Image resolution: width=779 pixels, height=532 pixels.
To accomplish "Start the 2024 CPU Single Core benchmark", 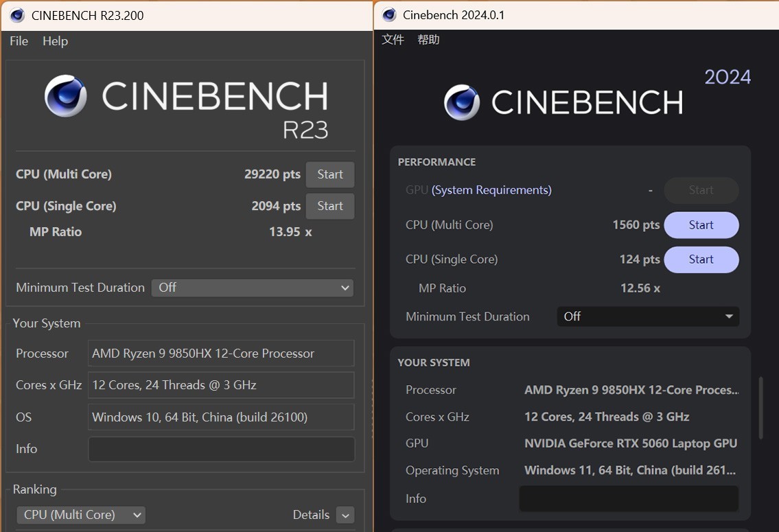I will click(x=701, y=259).
